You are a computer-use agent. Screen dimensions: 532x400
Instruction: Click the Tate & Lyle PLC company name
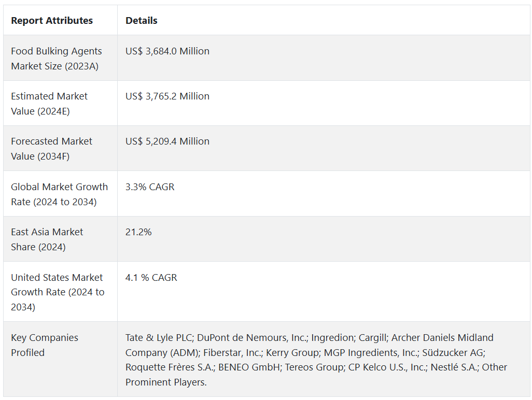point(159,338)
